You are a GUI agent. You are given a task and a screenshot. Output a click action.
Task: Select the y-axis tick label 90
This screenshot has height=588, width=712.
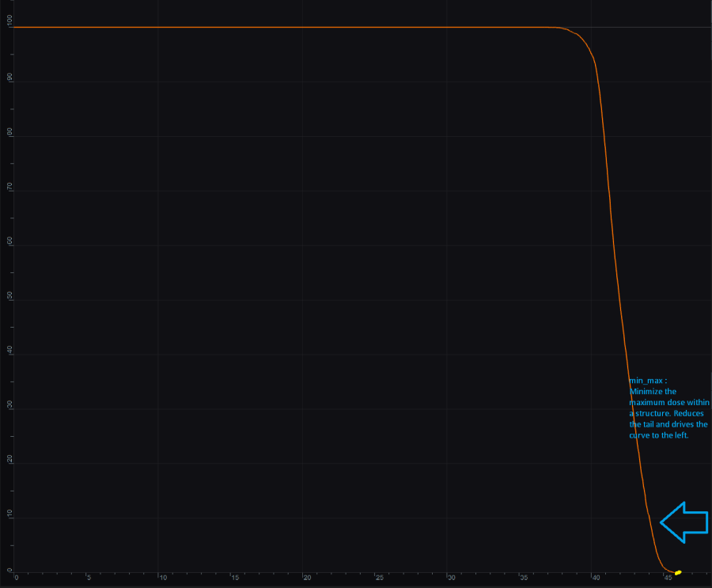click(10, 78)
